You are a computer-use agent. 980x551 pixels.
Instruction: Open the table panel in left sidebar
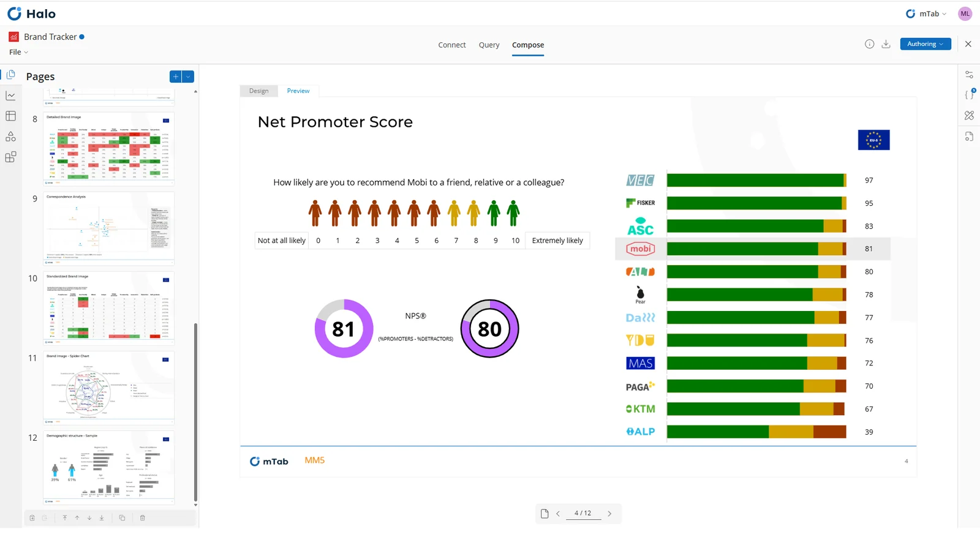[x=10, y=116]
